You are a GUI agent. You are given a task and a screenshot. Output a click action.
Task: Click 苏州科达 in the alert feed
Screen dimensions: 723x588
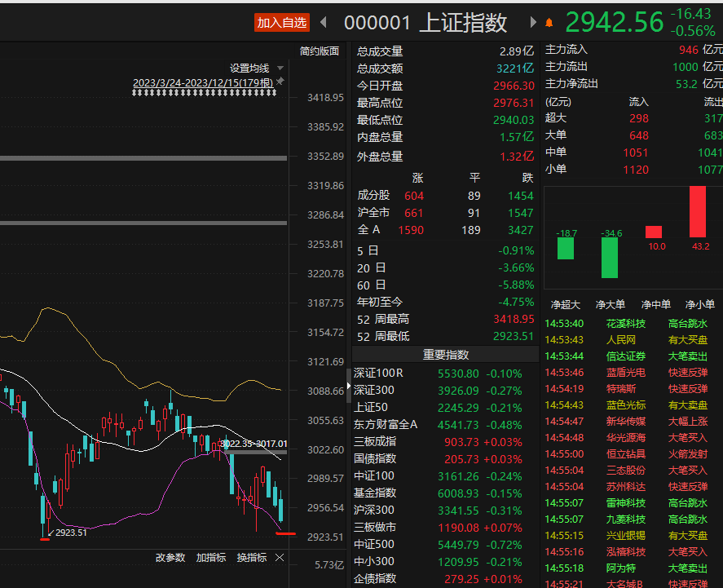pyautogui.click(x=626, y=487)
